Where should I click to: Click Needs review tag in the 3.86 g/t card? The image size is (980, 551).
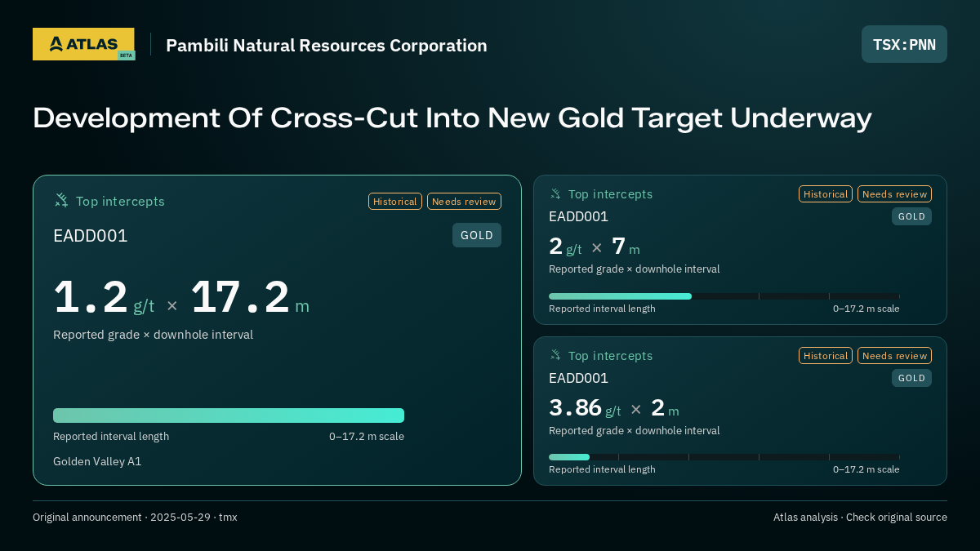(894, 355)
